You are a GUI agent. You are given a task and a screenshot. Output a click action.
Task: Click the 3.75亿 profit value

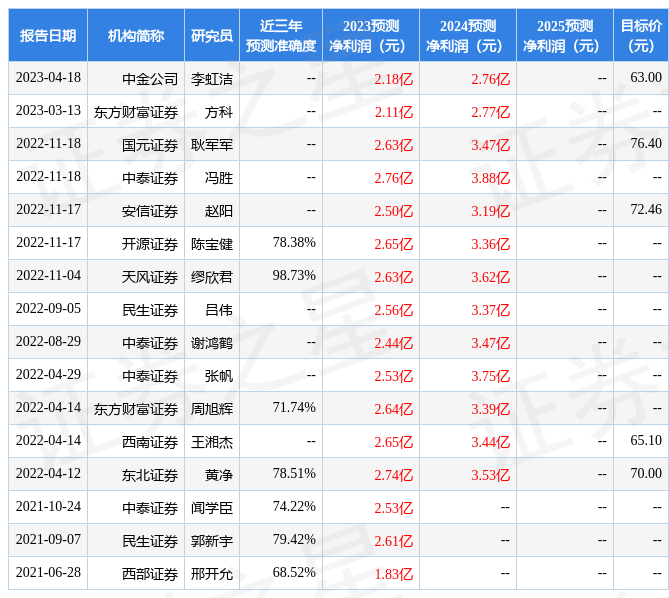click(491, 376)
